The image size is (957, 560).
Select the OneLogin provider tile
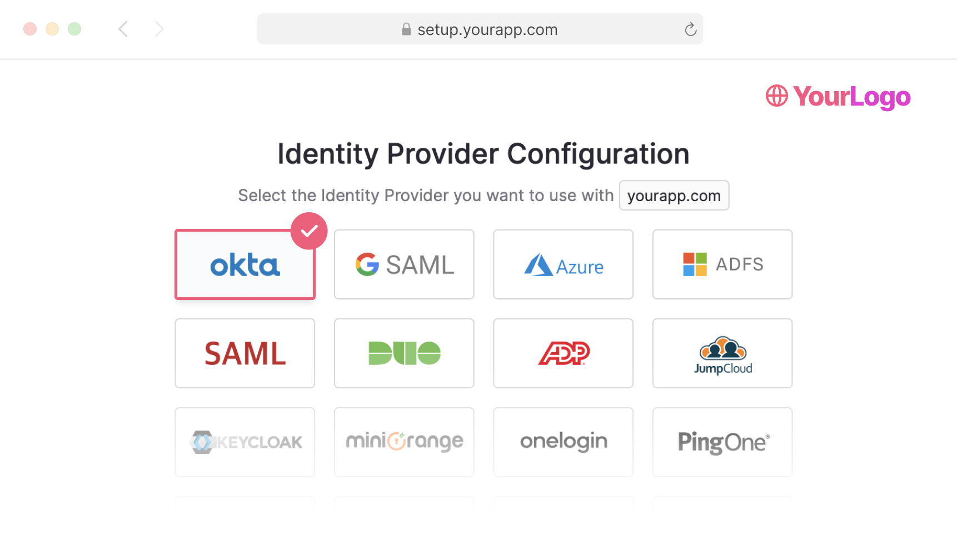coord(563,442)
